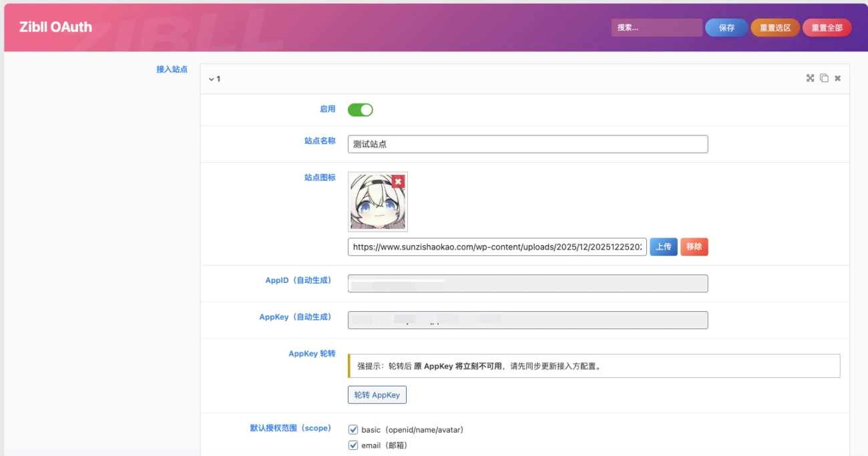Uncheck the email (邮箱) scope checkbox
This screenshot has width=868, height=456.
pos(353,445)
